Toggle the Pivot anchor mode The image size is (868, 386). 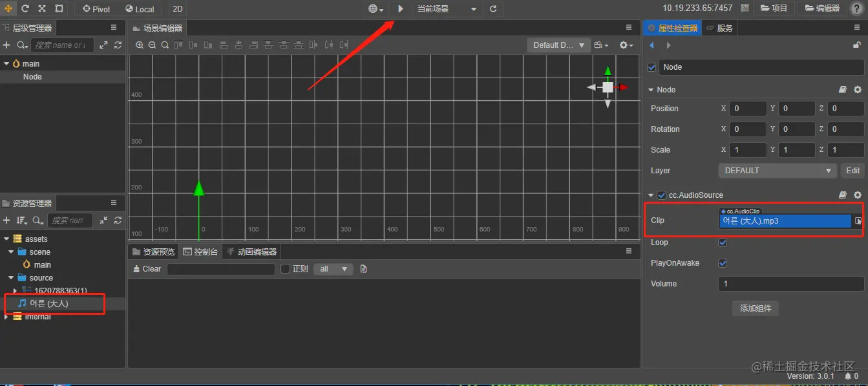point(97,9)
